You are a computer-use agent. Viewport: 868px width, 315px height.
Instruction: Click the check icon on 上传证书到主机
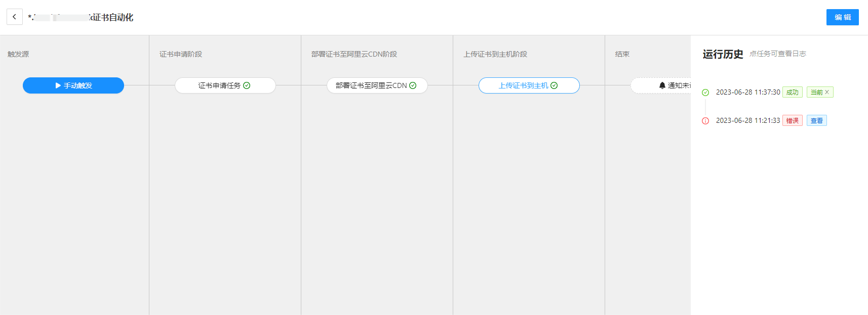[554, 85]
